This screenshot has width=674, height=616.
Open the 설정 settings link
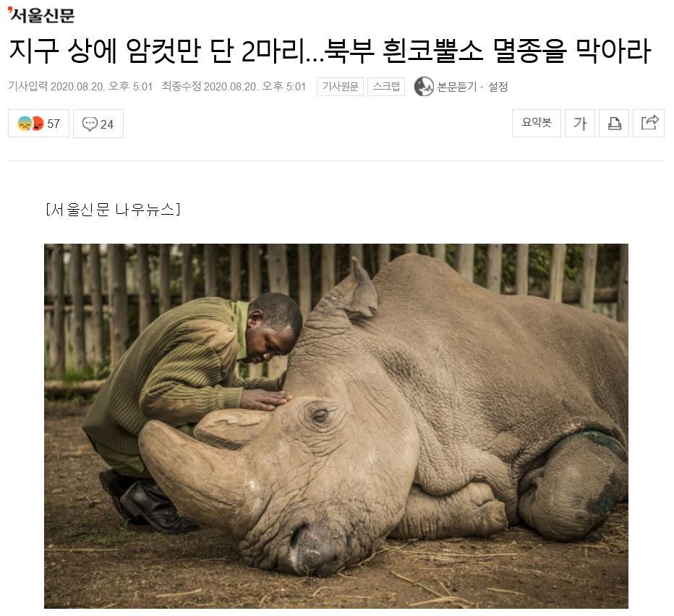(x=498, y=87)
